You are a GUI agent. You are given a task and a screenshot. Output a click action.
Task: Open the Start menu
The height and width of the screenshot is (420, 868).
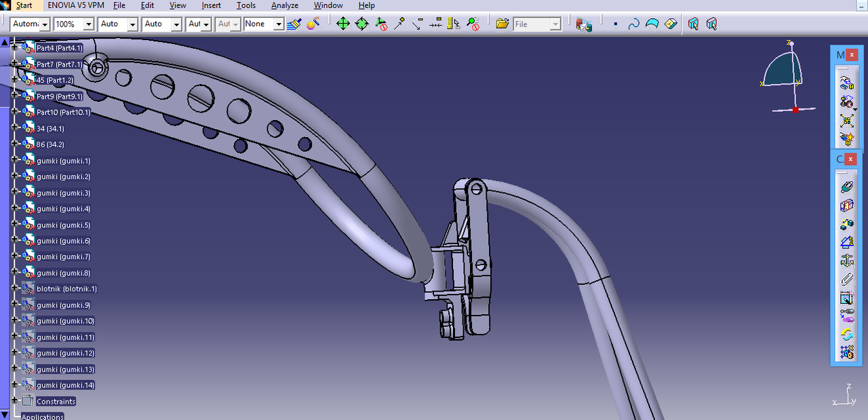[x=24, y=5]
